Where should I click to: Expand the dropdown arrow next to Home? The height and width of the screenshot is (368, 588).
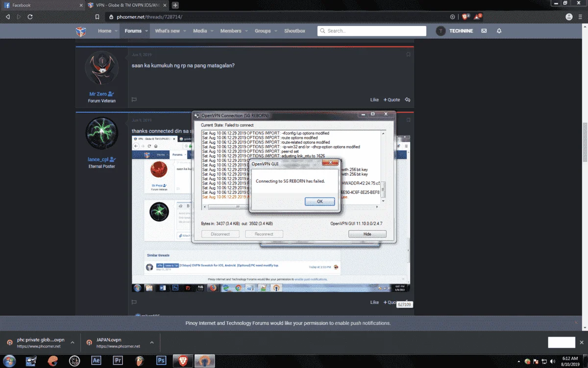point(116,31)
